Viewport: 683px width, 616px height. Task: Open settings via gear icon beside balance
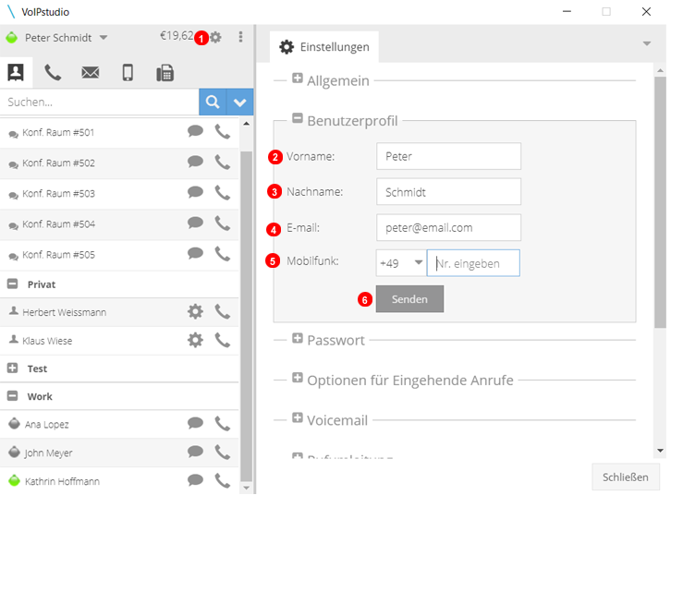pyautogui.click(x=215, y=37)
